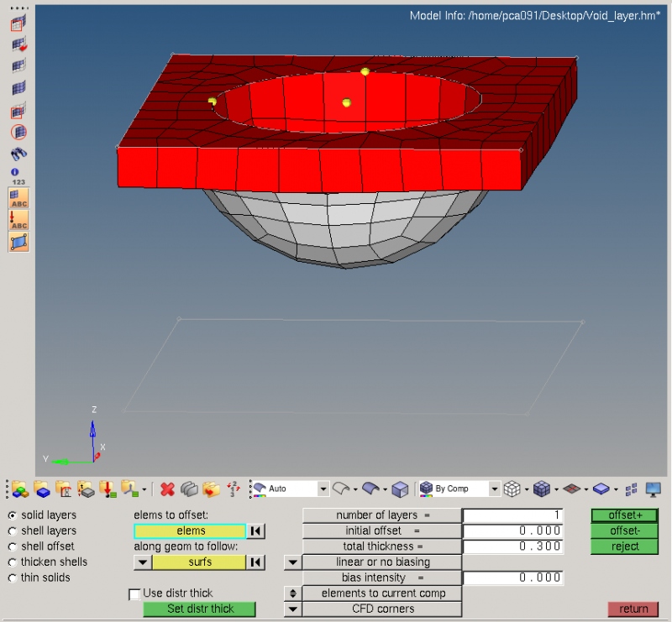
Task: Open the Renumber 123 icon
Action: tap(233, 489)
